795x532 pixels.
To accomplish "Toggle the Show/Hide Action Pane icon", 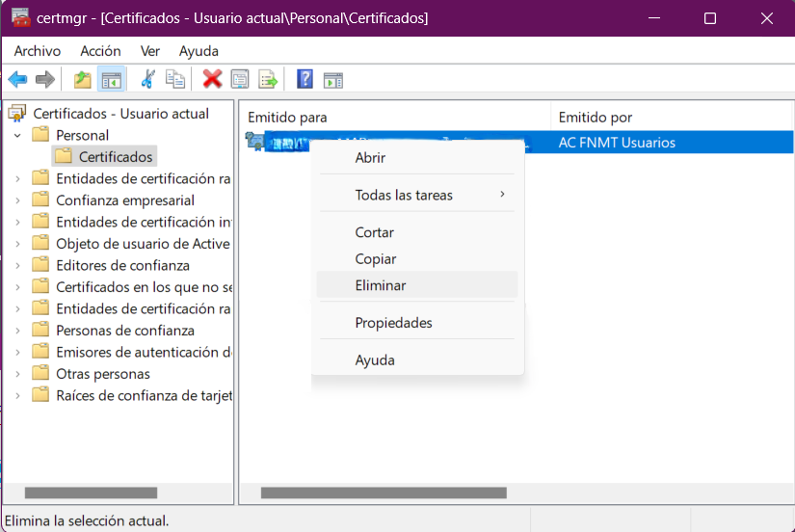I will (x=333, y=79).
